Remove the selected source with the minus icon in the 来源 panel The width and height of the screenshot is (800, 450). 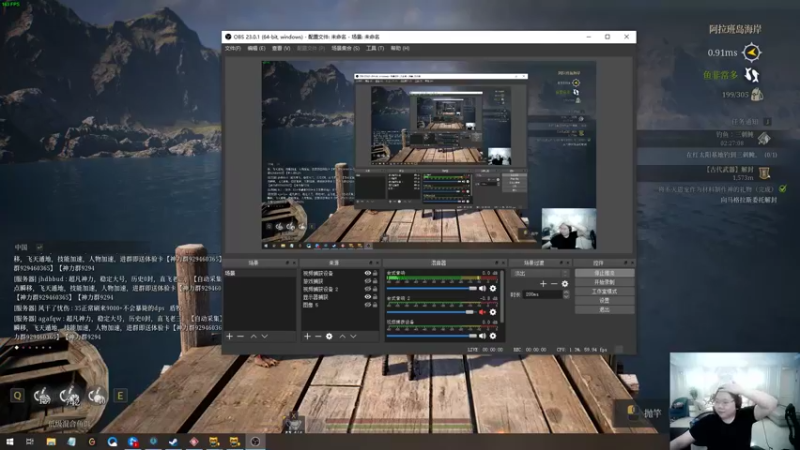[x=318, y=337]
